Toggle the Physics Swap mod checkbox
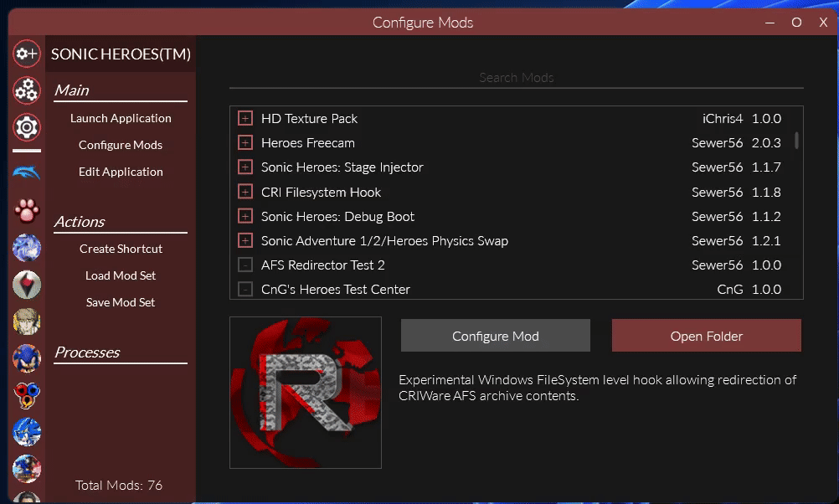This screenshot has width=839, height=504. 245,241
